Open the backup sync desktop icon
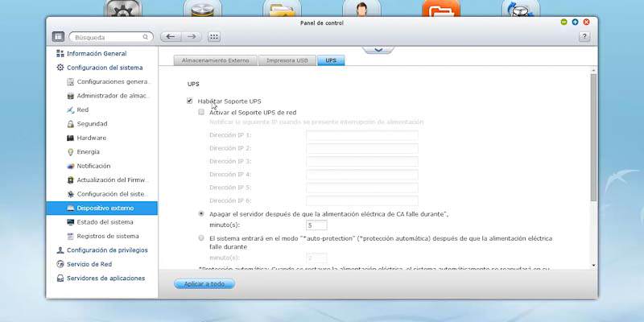644x322 pixels. [x=521, y=8]
